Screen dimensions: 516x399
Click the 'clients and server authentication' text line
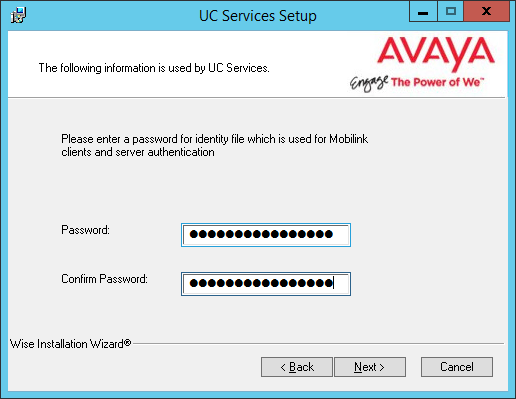138,152
